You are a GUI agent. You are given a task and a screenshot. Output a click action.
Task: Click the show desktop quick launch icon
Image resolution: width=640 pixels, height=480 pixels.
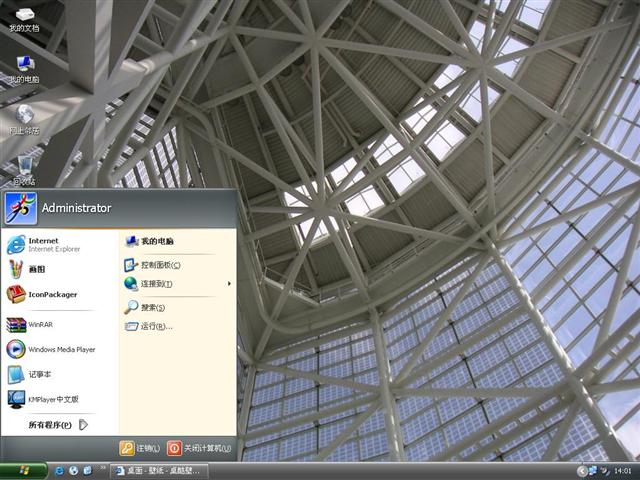[x=87, y=471]
